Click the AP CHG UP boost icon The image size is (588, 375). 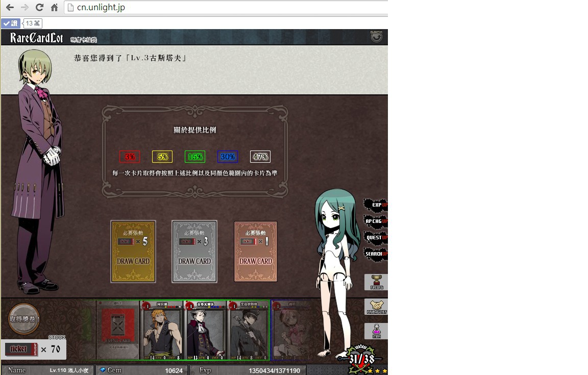376,221
